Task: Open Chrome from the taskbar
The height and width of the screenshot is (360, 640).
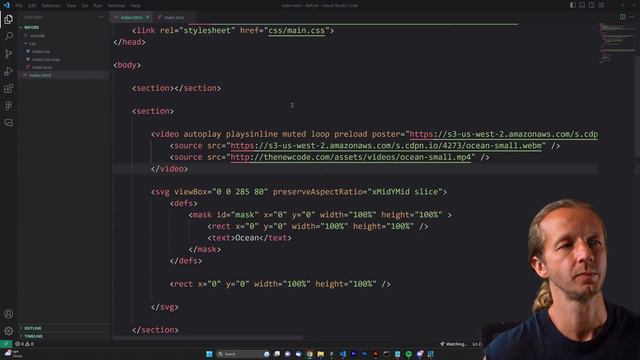Action: click(x=309, y=354)
